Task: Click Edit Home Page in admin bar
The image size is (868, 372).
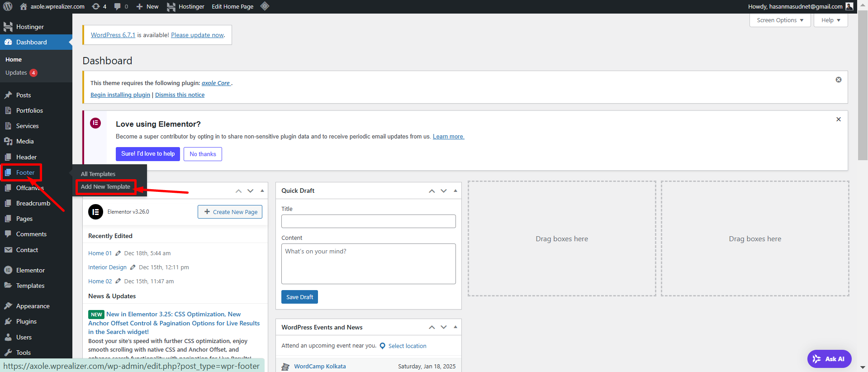Action: pos(232,6)
